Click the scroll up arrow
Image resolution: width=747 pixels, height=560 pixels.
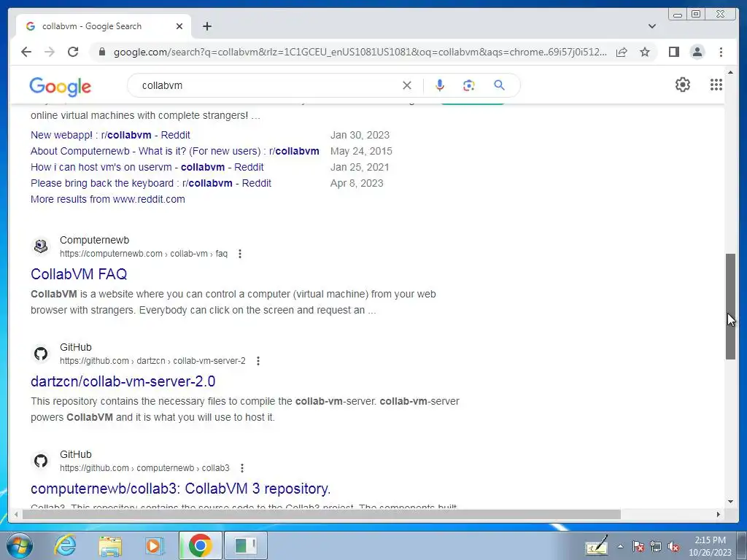(731, 72)
